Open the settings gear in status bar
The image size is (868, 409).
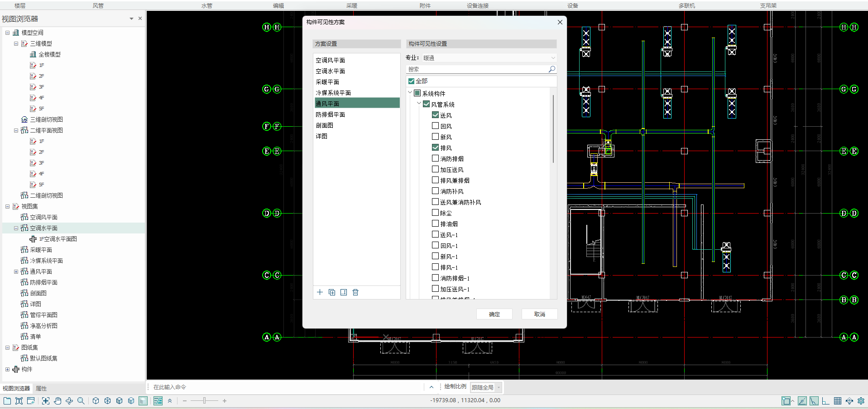point(861,401)
